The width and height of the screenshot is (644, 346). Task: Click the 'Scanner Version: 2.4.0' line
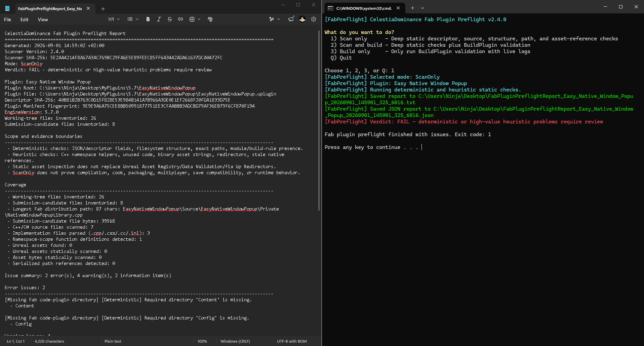tap(34, 51)
